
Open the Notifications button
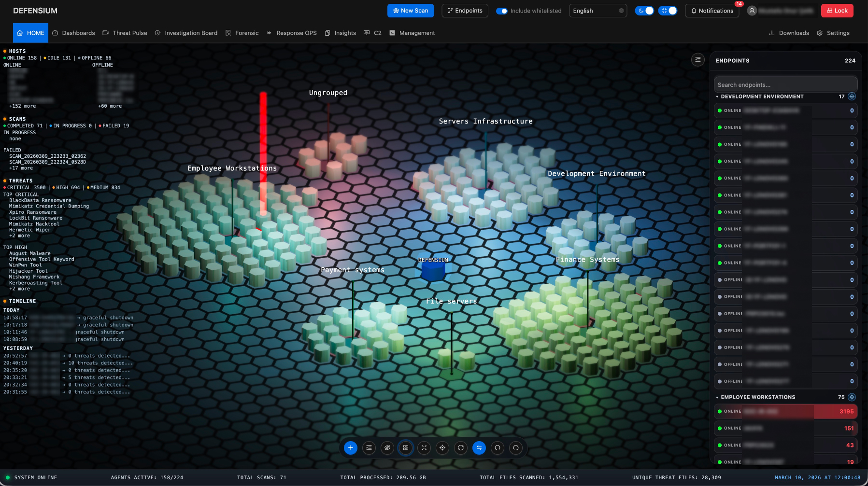tap(712, 11)
